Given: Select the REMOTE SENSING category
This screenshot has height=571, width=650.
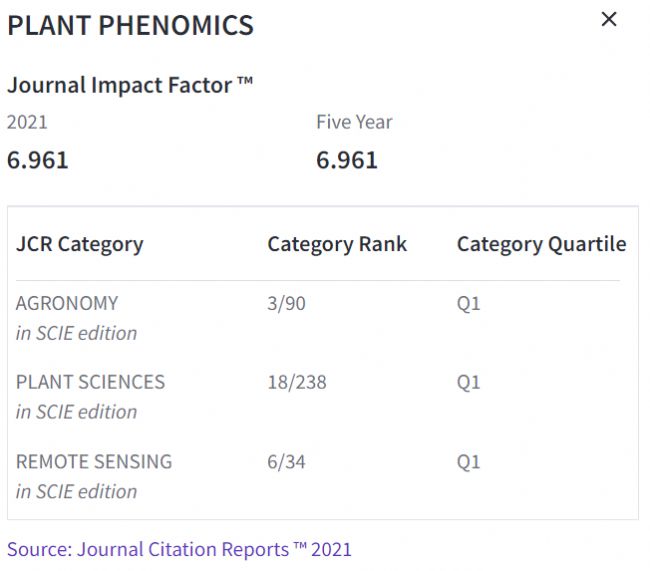Looking at the screenshot, I should (x=94, y=462).
